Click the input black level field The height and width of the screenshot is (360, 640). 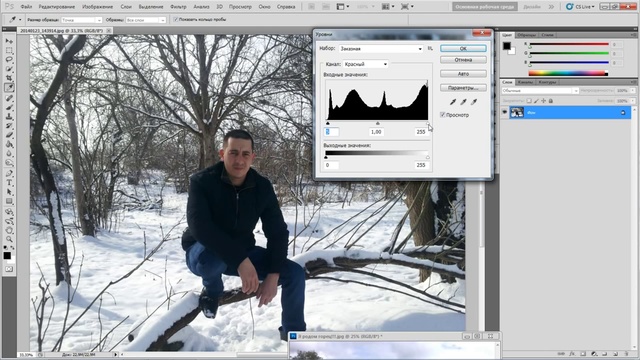pyautogui.click(x=331, y=132)
